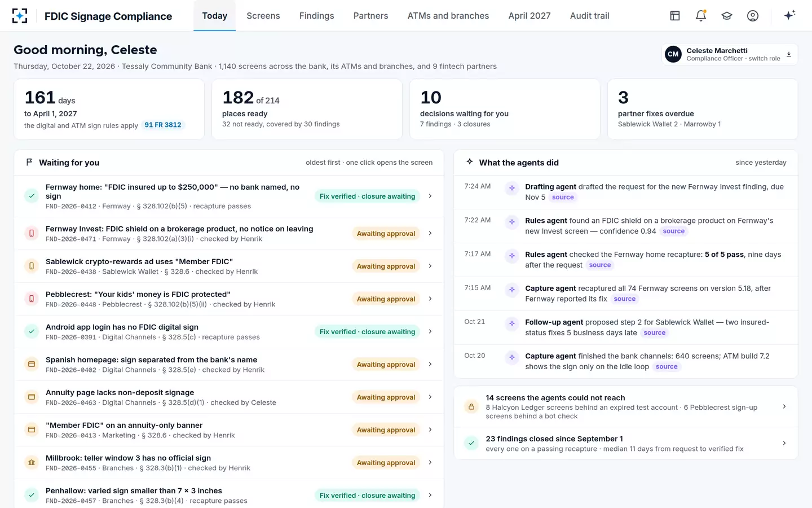The height and width of the screenshot is (508, 812).
Task: Open the user account circle icon
Action: click(x=753, y=16)
